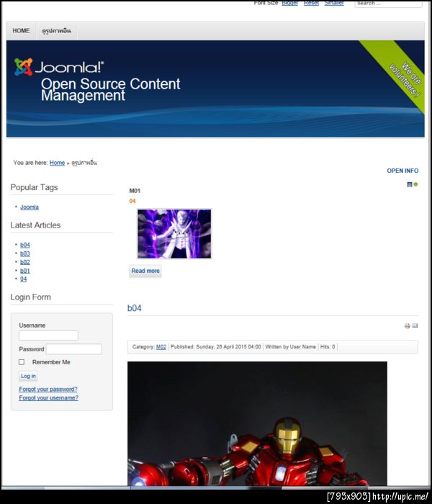The height and width of the screenshot is (504, 432).
Task: Click the Published date text
Action: (x=216, y=347)
